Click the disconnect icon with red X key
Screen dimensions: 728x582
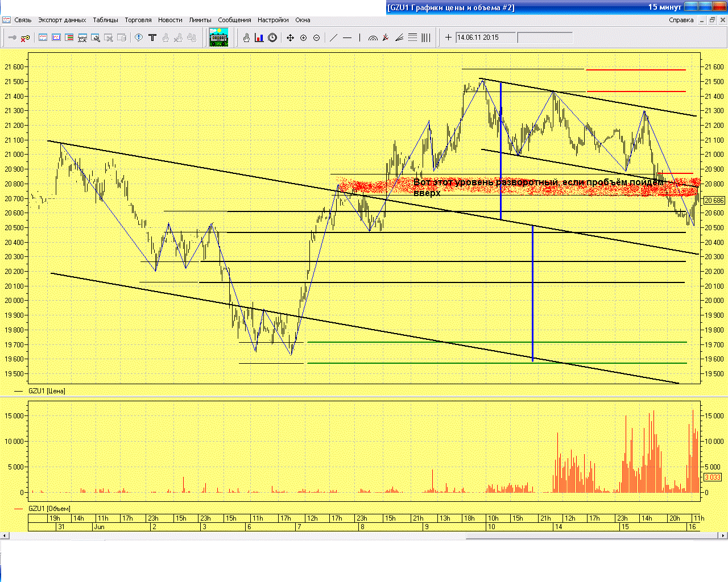(25, 38)
